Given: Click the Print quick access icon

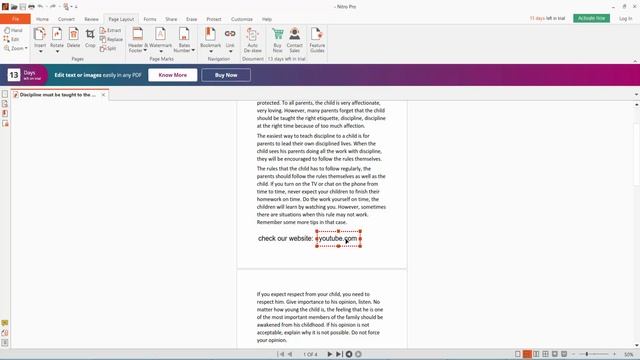Looking at the screenshot, I should point(31,7).
